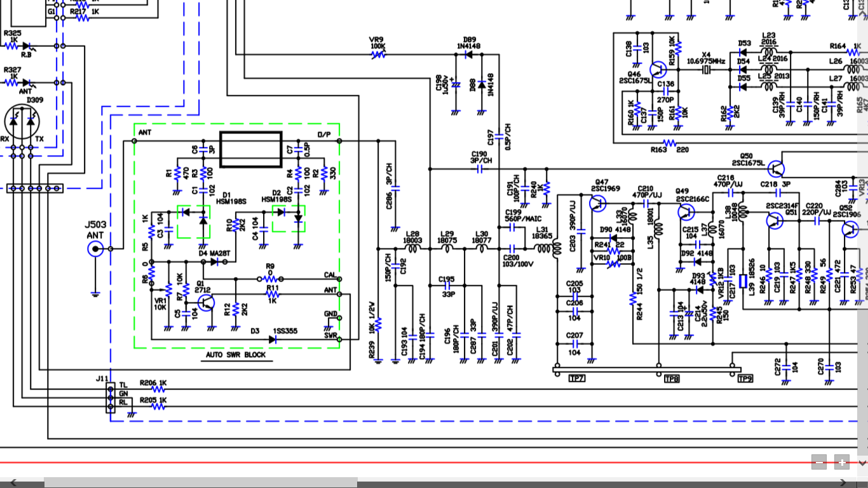Click the horizontal scrollbar thumb
This screenshot has width=868, height=488.
(200, 483)
